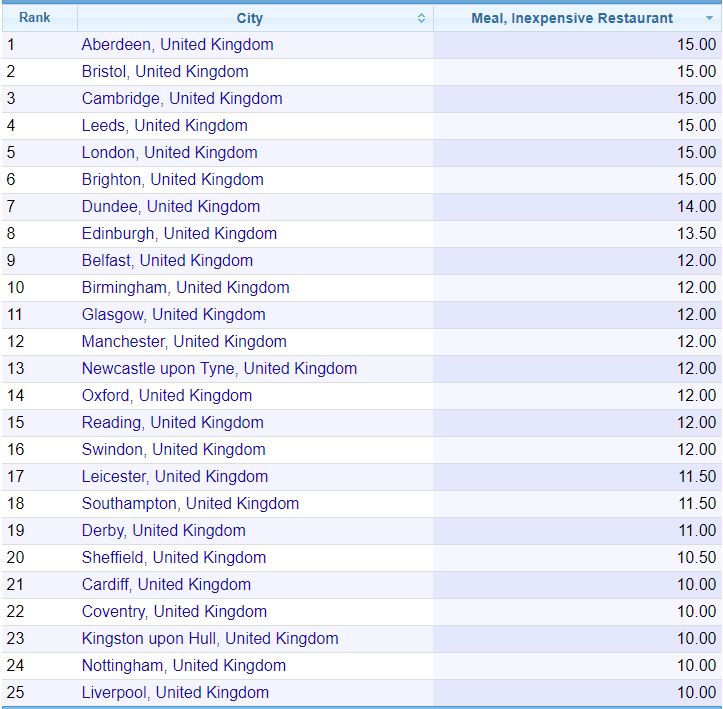Open Southampton, United Kingdom link
Viewport: 723px width, 709px height.
pyautogui.click(x=190, y=503)
